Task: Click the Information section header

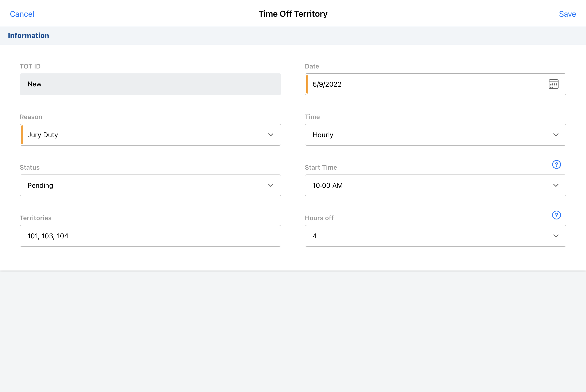Action: [x=28, y=36]
